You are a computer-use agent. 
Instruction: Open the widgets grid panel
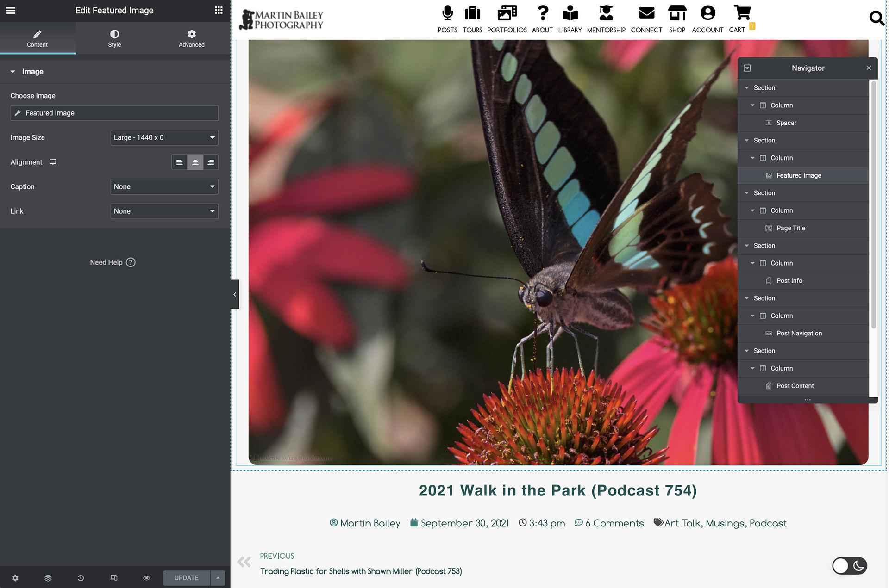(219, 10)
